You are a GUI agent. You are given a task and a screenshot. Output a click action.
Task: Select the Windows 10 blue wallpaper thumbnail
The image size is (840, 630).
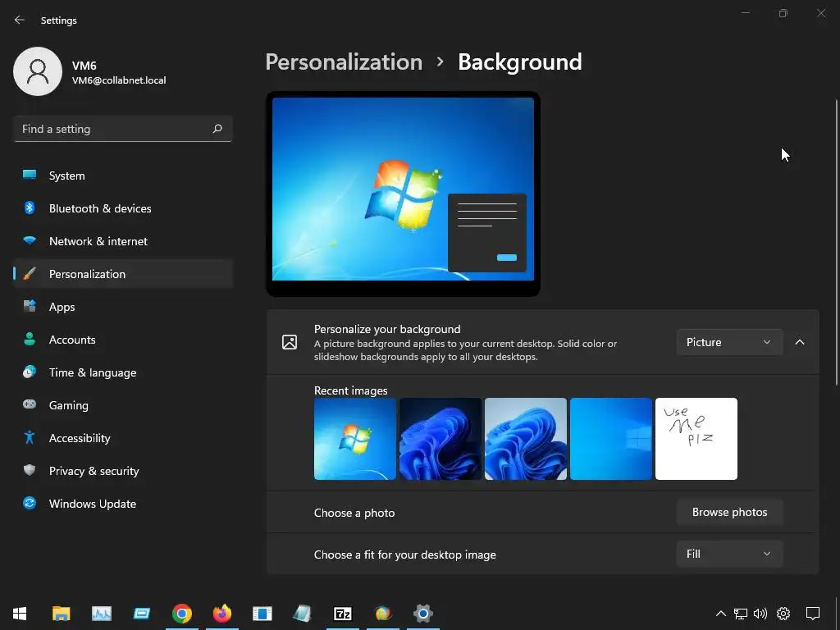[610, 439]
